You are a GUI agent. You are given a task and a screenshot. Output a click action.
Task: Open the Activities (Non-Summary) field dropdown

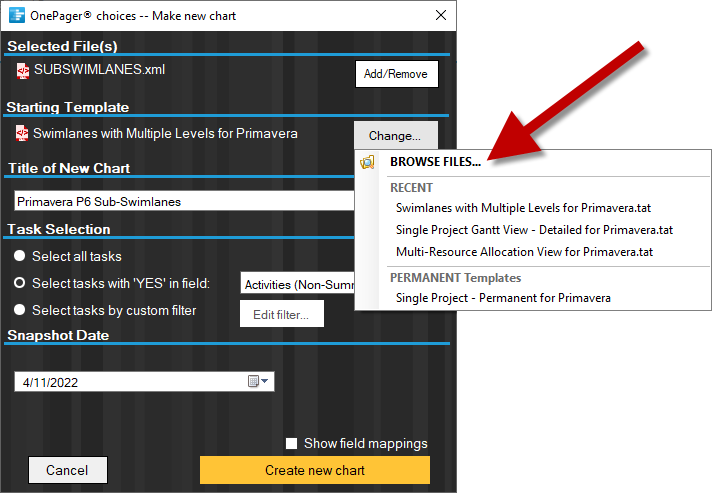pos(297,284)
